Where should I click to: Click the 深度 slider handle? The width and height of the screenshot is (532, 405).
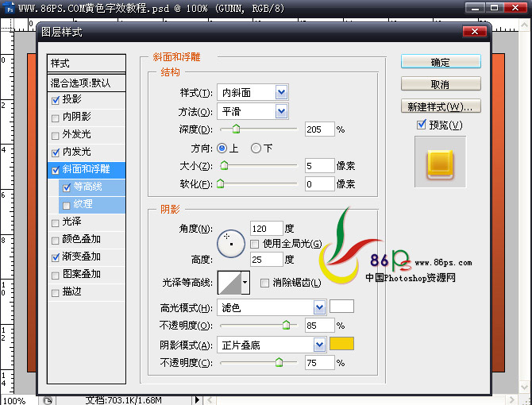tap(236, 129)
